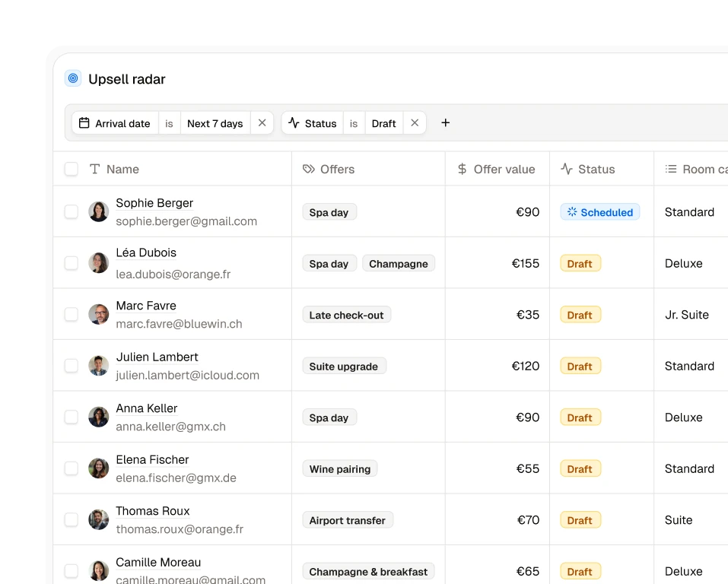The height and width of the screenshot is (584, 728).
Task: Sort by the Name column header
Action: click(x=122, y=169)
